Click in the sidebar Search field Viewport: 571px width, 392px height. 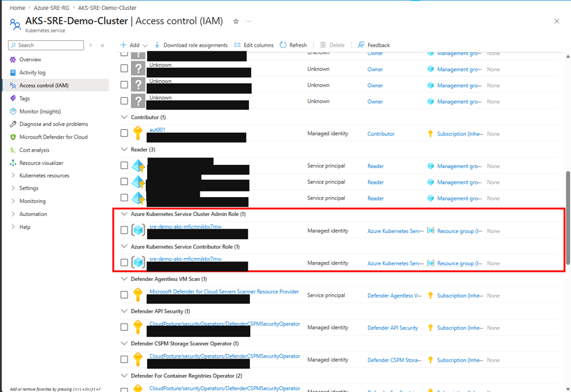click(46, 45)
